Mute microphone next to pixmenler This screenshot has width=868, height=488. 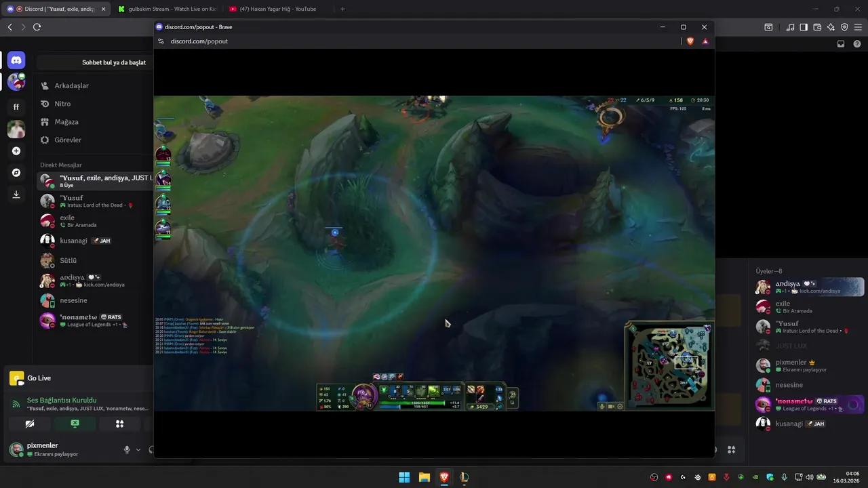click(x=127, y=449)
